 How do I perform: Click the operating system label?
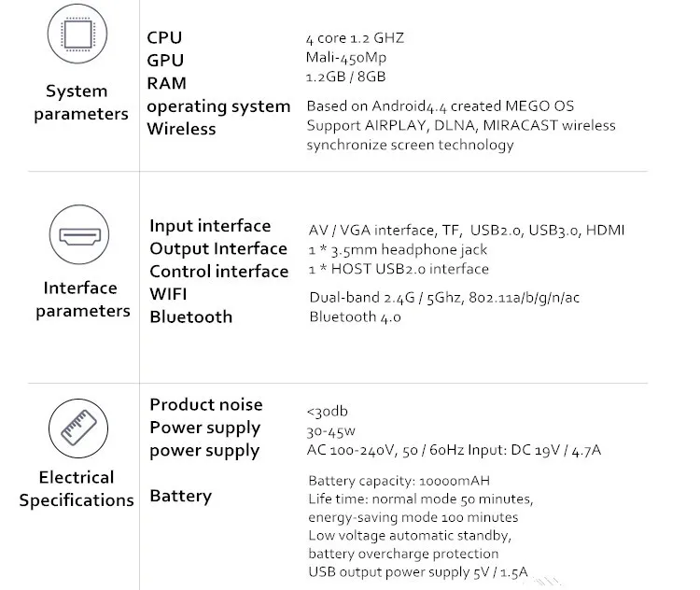point(218,106)
